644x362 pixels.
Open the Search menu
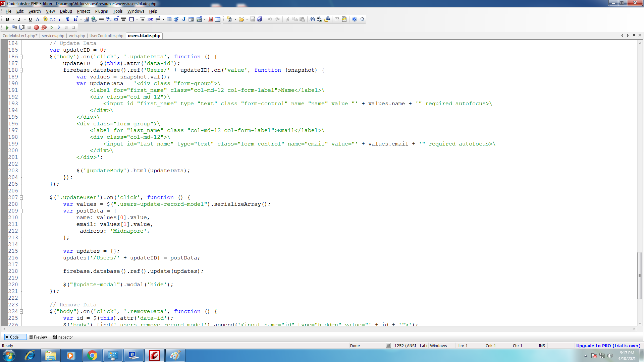click(x=35, y=11)
